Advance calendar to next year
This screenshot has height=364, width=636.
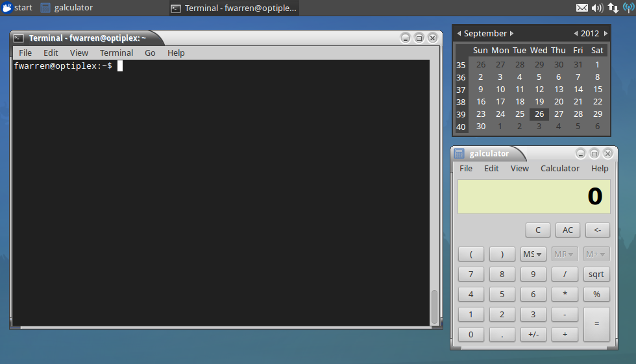605,34
